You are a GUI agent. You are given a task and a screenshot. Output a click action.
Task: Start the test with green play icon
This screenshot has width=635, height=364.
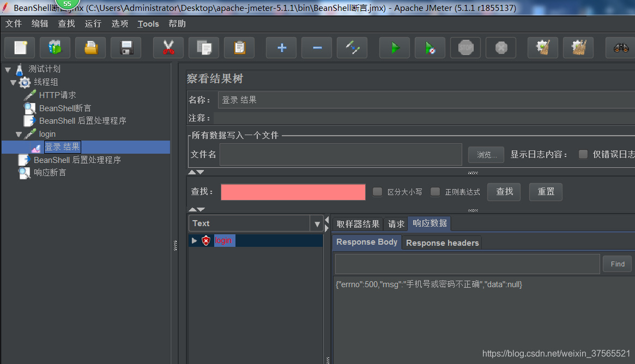click(x=395, y=48)
